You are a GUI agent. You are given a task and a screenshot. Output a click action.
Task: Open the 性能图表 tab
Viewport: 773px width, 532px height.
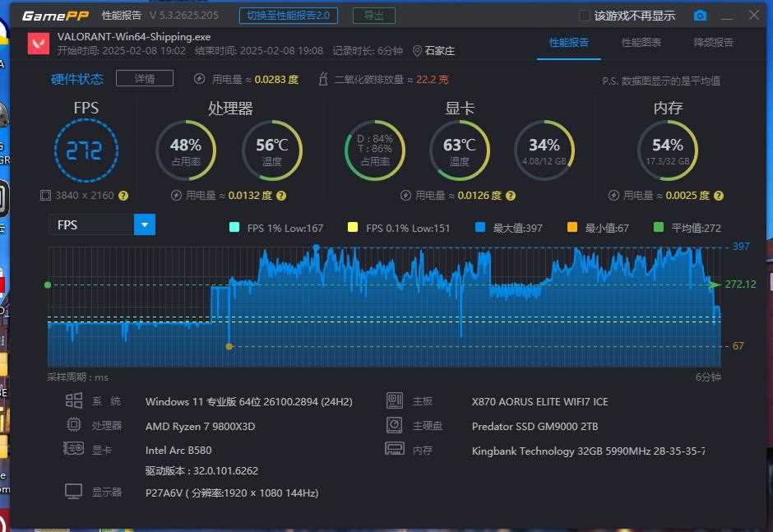(x=641, y=43)
